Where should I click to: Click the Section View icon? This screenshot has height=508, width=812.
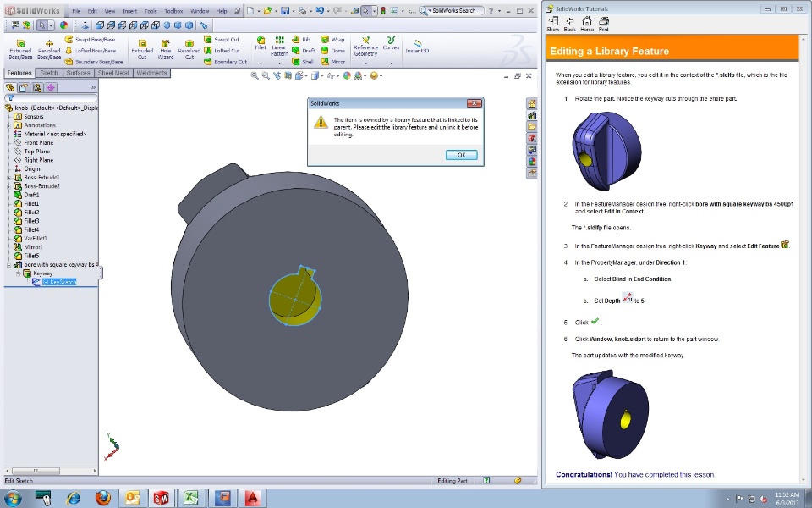pos(288,75)
